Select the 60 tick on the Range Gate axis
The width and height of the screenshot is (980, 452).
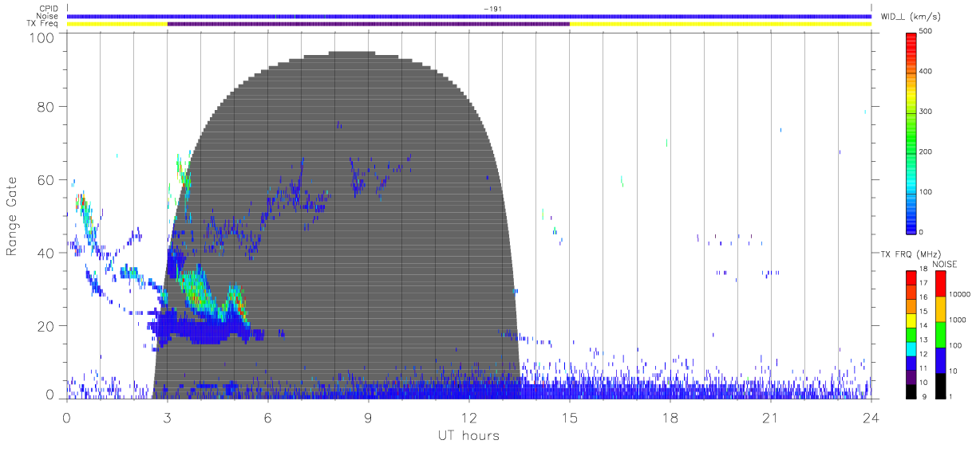(45, 180)
